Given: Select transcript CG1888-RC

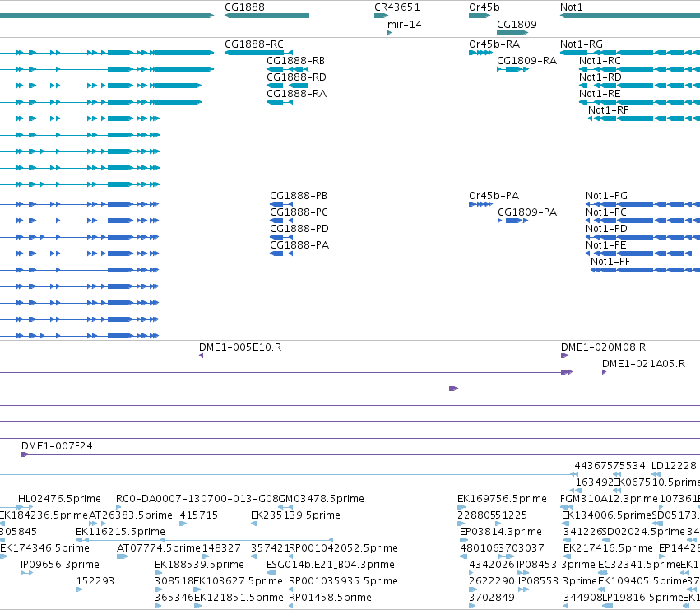Looking at the screenshot, I should 258,53.
